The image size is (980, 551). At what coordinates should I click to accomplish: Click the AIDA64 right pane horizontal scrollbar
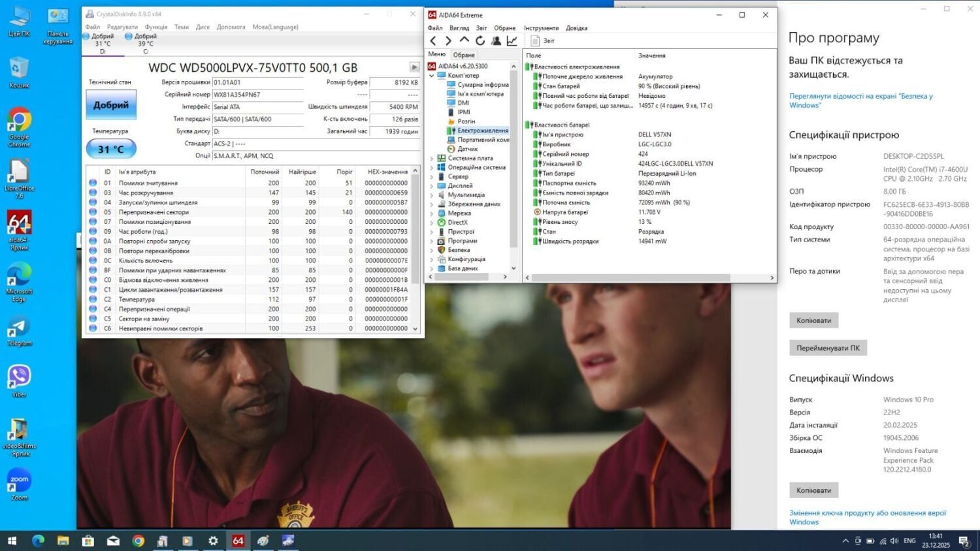coord(630,277)
